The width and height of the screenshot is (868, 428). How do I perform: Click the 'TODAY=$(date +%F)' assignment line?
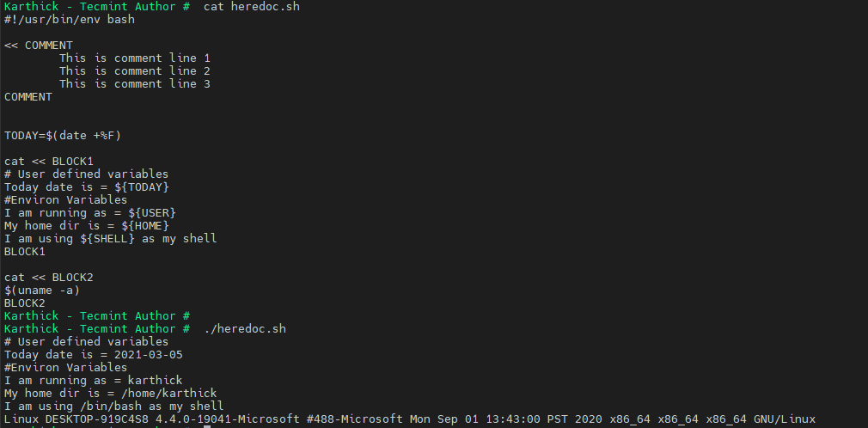coord(65,135)
